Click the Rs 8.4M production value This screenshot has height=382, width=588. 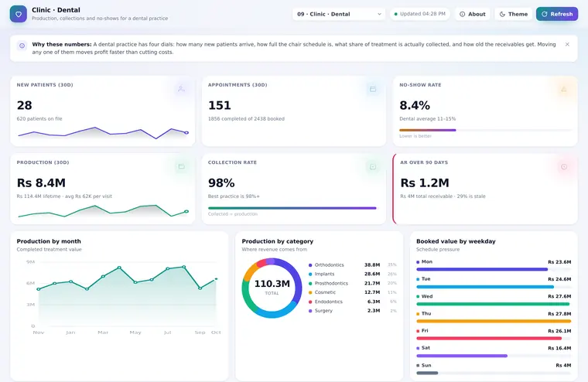click(x=41, y=183)
